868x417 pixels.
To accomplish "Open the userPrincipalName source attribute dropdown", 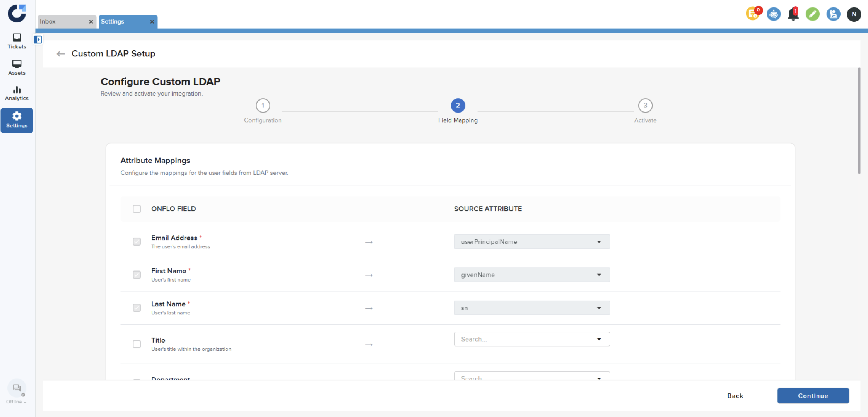I will click(531, 242).
